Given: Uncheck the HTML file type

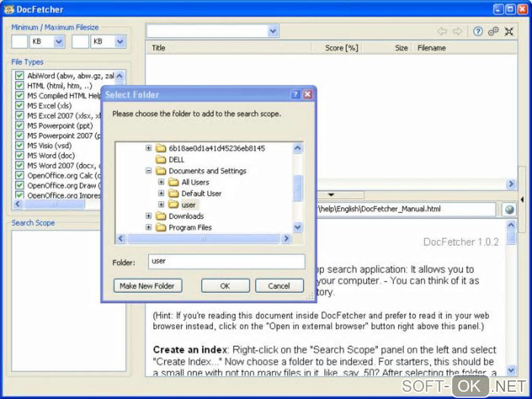Looking at the screenshot, I should 19,86.
